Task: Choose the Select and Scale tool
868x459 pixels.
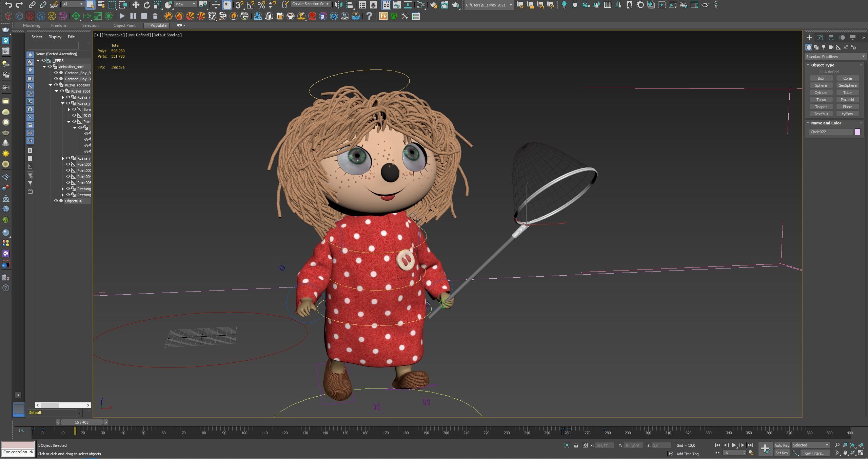Action: (x=158, y=5)
